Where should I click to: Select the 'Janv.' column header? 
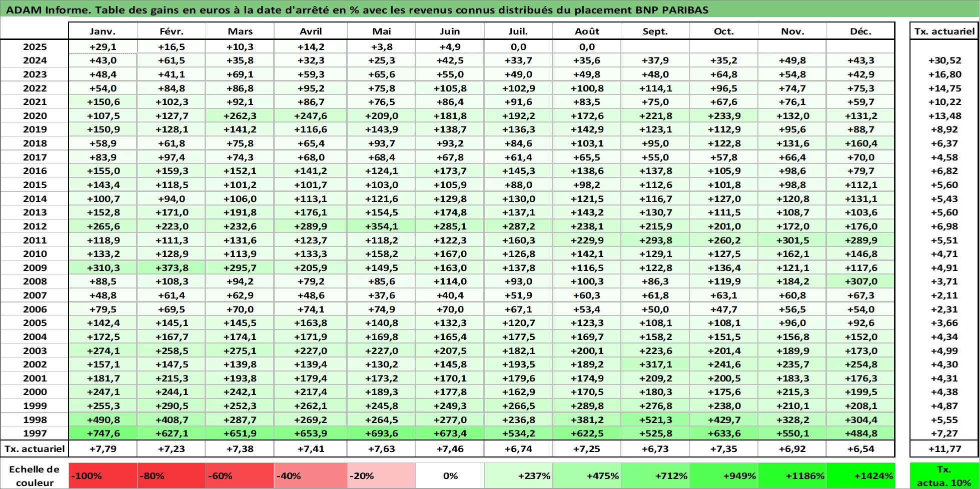click(103, 31)
